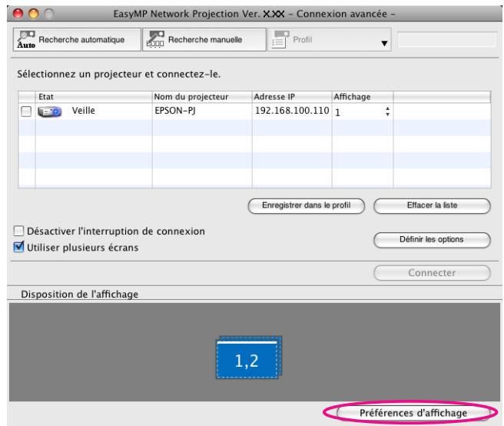The height and width of the screenshot is (426, 504).
Task: Open Préférences d'affichage
Action: coord(413,413)
